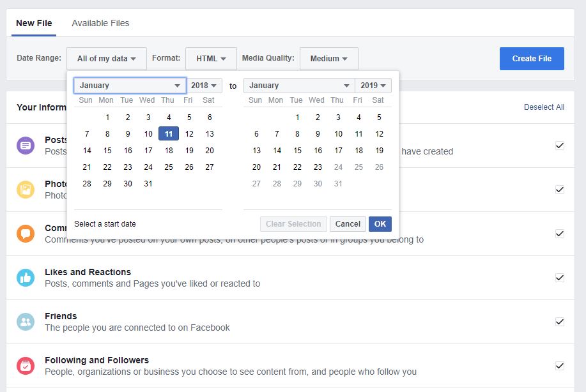Select January 25 in the 2018 calendar
Image resolution: width=586 pixels, height=392 pixels.
coord(169,167)
